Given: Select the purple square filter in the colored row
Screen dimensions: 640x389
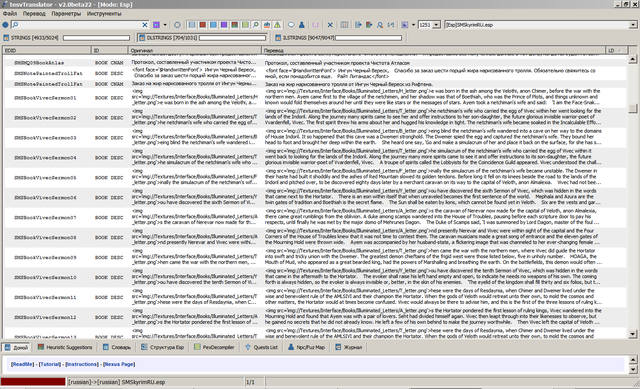Looking at the screenshot, I should tap(224, 25).
